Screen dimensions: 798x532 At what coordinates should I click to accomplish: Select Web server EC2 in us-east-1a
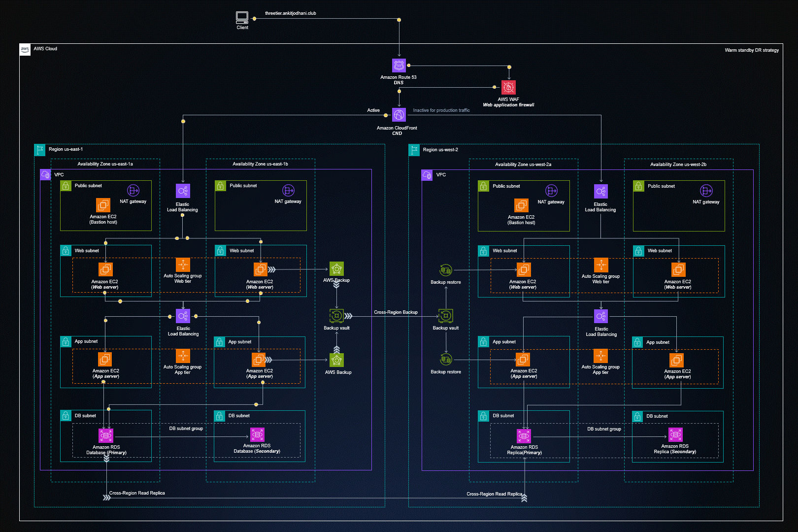(105, 269)
